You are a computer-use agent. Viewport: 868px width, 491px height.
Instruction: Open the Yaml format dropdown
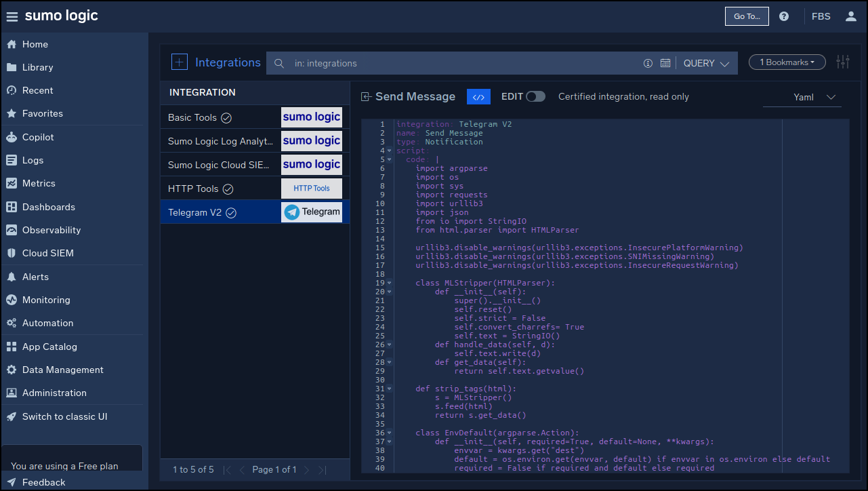(814, 97)
